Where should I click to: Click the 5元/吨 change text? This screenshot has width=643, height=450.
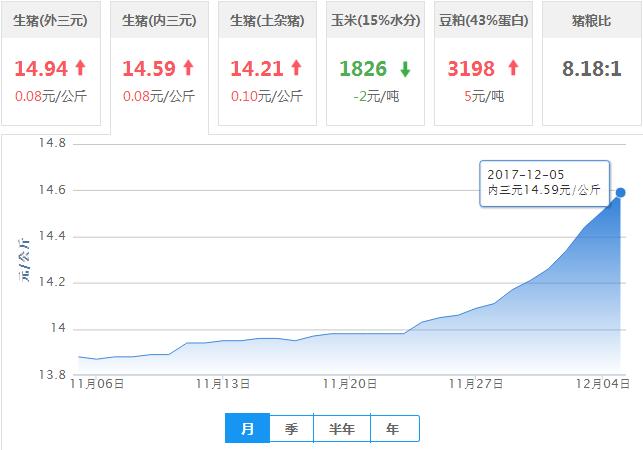click(484, 96)
